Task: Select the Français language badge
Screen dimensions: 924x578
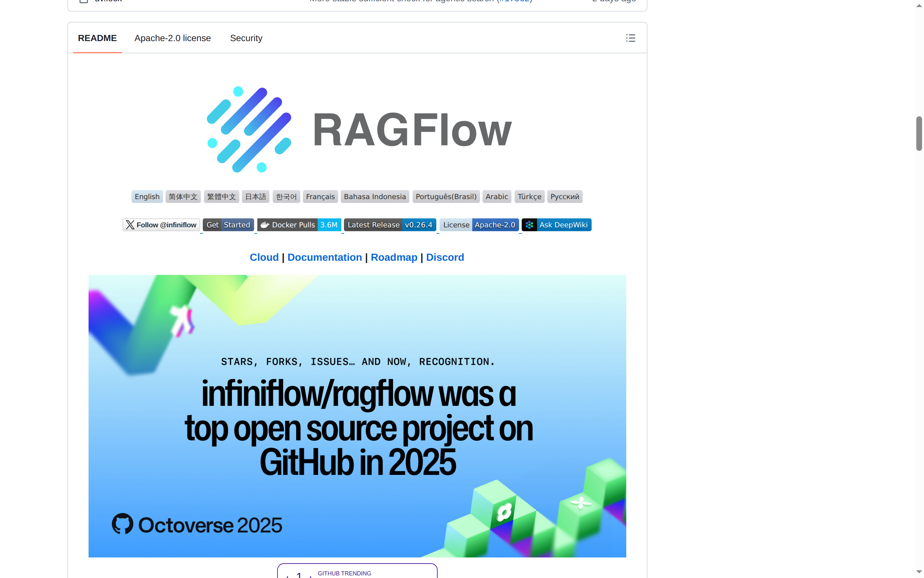Action: (x=320, y=197)
